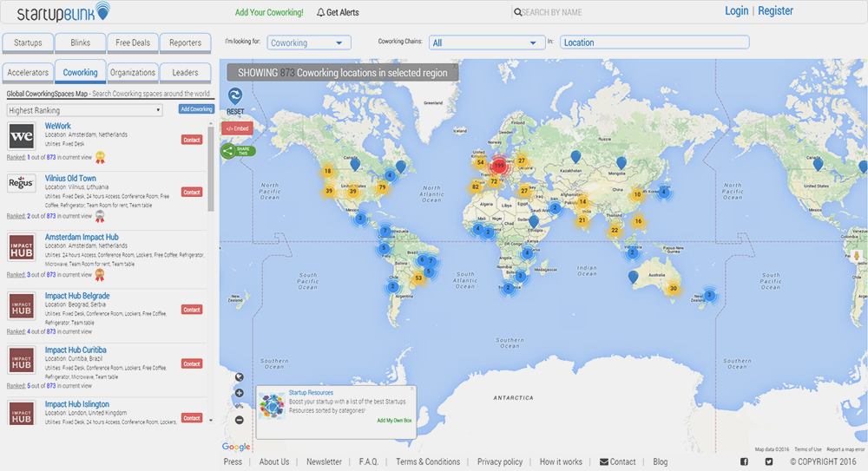Image resolution: width=868 pixels, height=471 pixels.
Task: Click the red 199 cluster marker in Europe
Action: [499, 165]
